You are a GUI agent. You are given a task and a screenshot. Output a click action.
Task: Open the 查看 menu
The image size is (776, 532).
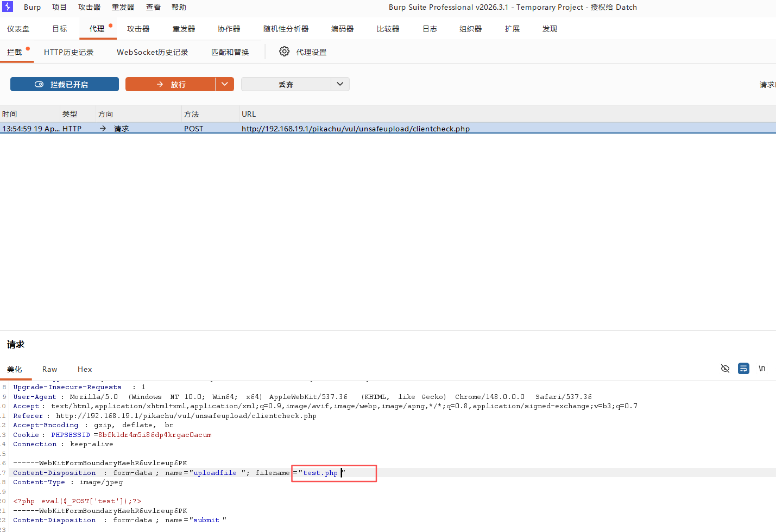153,7
